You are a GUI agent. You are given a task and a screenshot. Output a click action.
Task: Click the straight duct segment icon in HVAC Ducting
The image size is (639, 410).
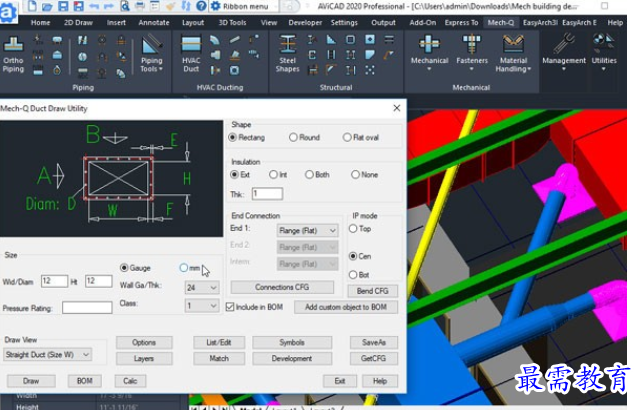coord(234,40)
